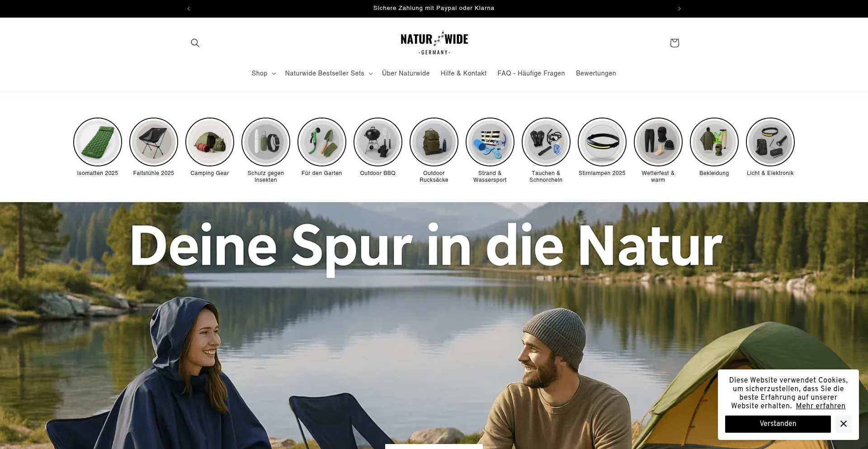Viewport: 868px width, 449px height.
Task: Follow the Mehr erfahren cookie link
Action: (x=820, y=406)
